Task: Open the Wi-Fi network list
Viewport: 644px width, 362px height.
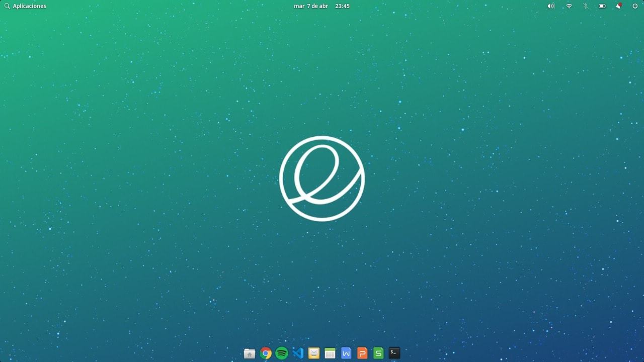Action: pos(568,6)
